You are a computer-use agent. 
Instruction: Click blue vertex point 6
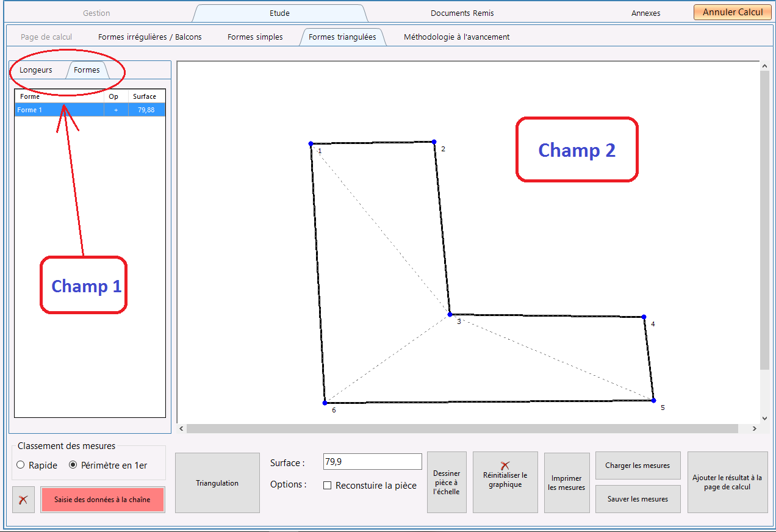[x=325, y=403]
